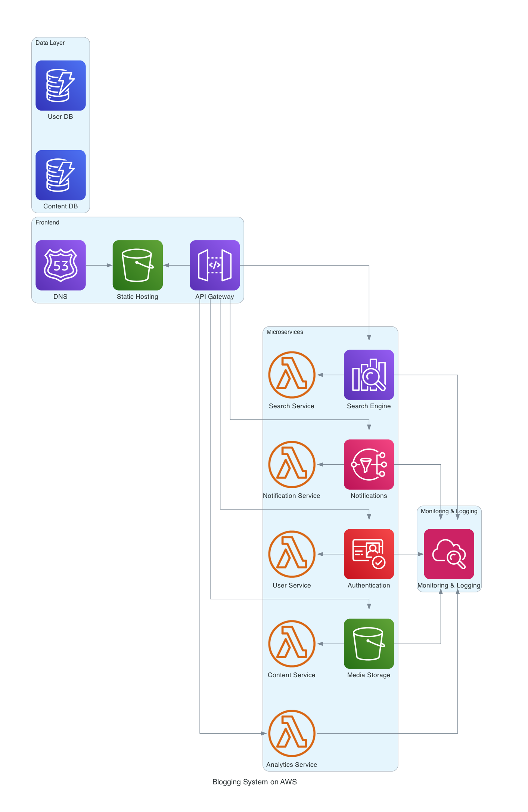Click the Authentication Cognito icon

coord(369,554)
